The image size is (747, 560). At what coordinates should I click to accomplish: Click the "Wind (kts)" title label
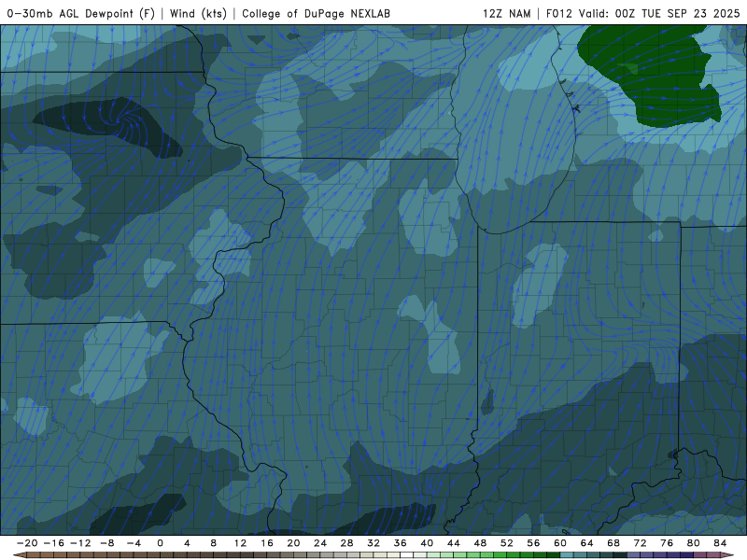coord(198,13)
